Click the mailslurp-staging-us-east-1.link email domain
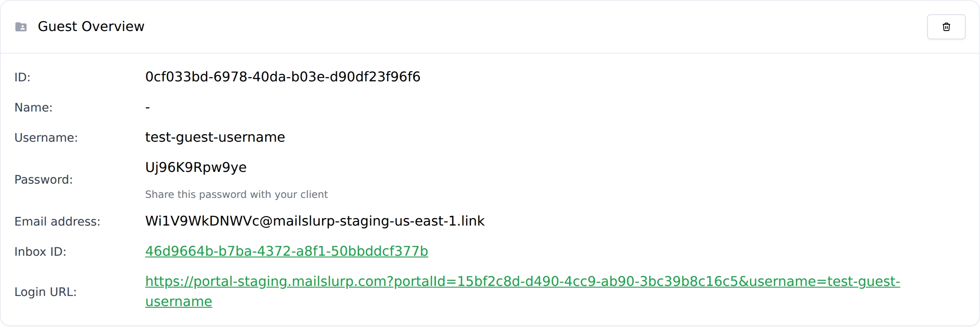The image size is (980, 327). [378, 221]
